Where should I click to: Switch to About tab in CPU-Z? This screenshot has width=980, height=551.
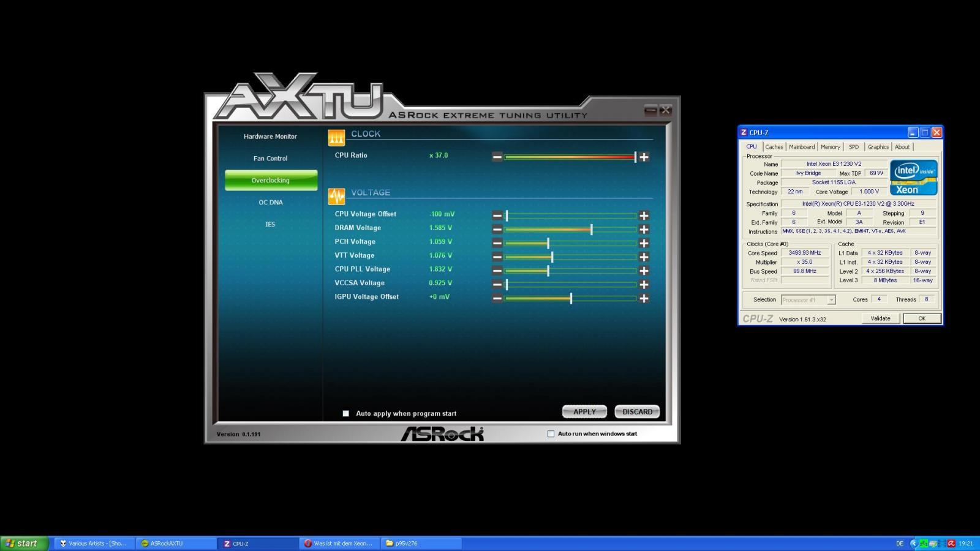902,147
